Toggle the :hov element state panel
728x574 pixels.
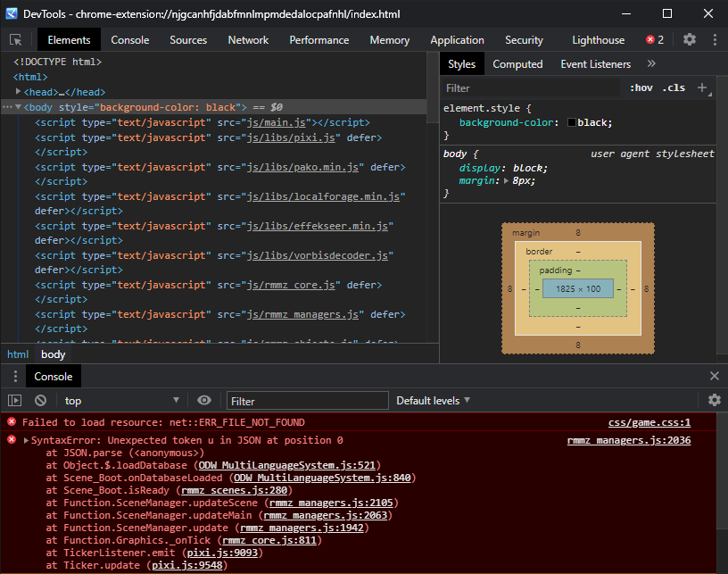(x=641, y=87)
